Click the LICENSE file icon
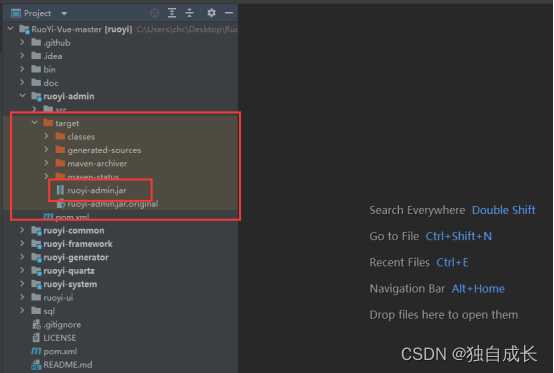Screen dimensions: 554x373 (36, 338)
